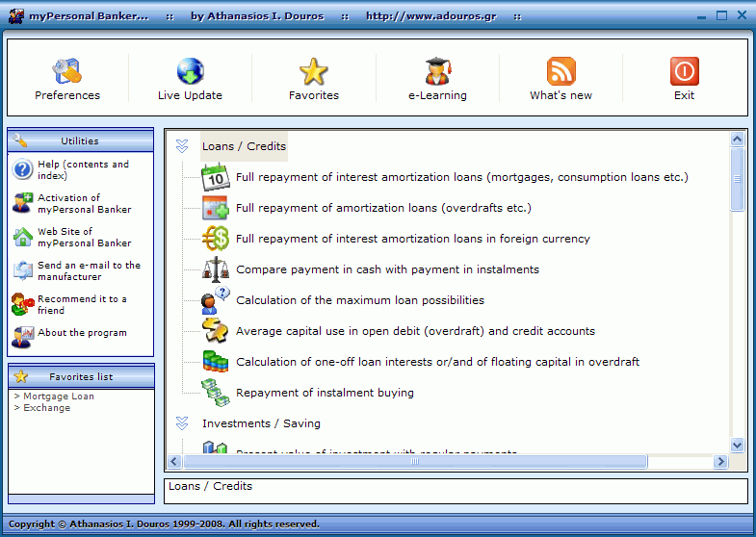This screenshot has width=756, height=537.
Task: Click the calendar icon for interest amortization loans
Action: pyautogui.click(x=215, y=177)
